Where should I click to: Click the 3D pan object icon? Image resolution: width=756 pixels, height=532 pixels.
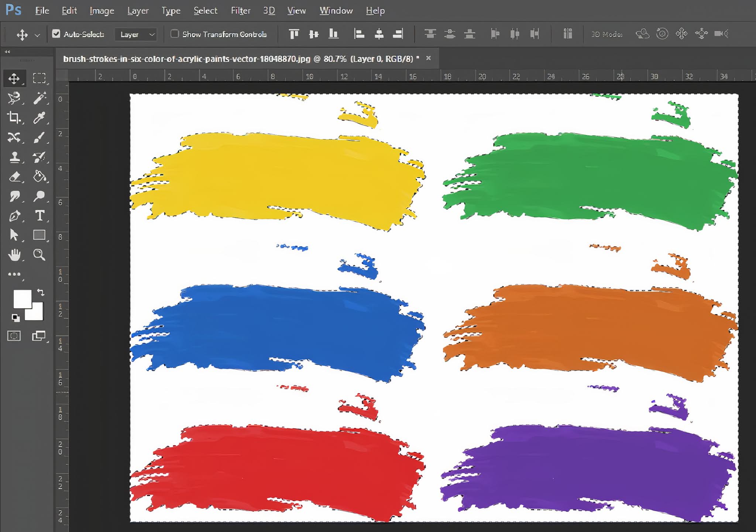point(681,34)
